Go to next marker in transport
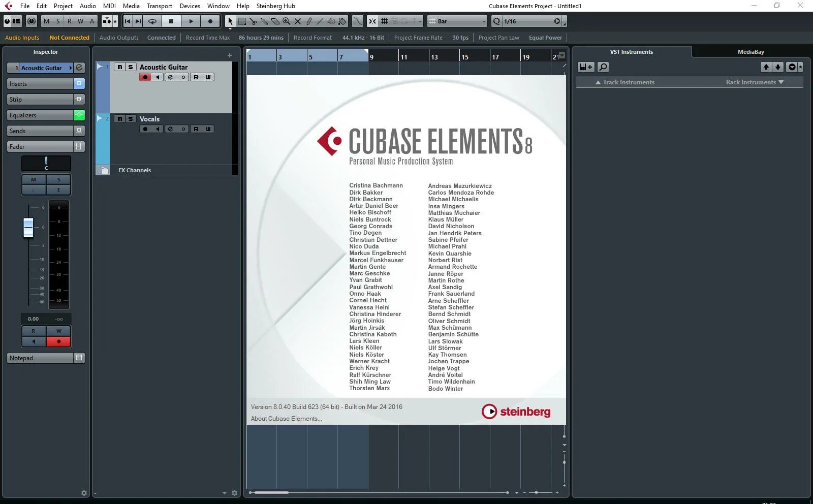The width and height of the screenshot is (813, 504). click(x=138, y=21)
